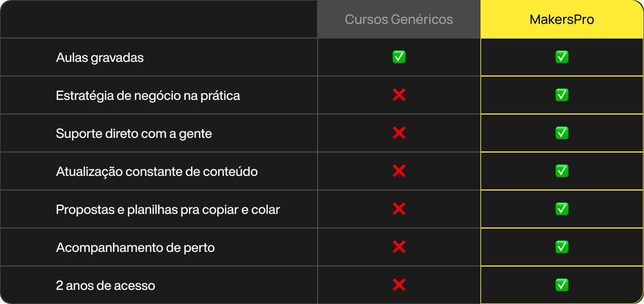The width and height of the screenshot is (644, 304).
Task: Click red X for Propostas e planilhas row
Action: pyautogui.click(x=399, y=209)
